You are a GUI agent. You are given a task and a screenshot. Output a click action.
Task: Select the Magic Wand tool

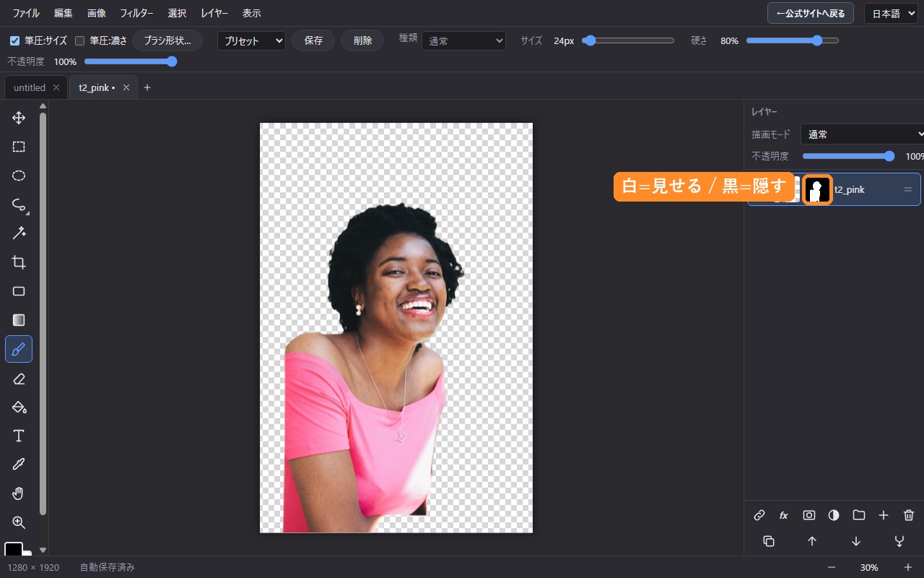[x=19, y=233]
